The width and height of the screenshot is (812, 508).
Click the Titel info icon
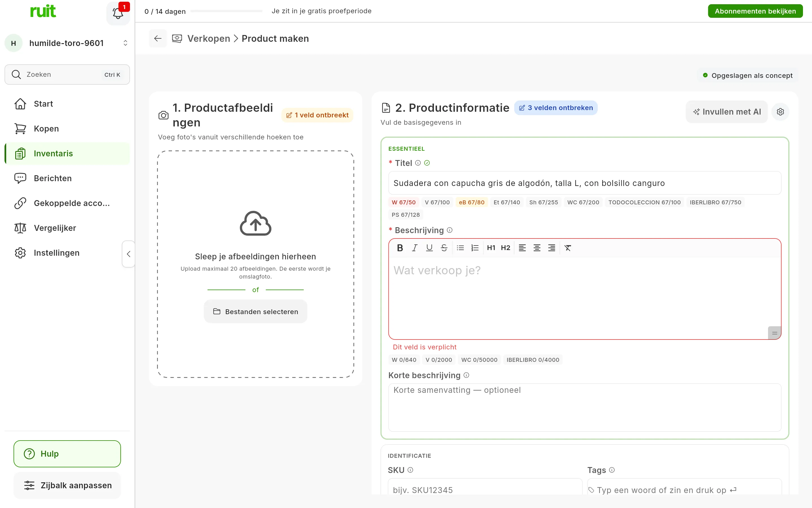[418, 163]
